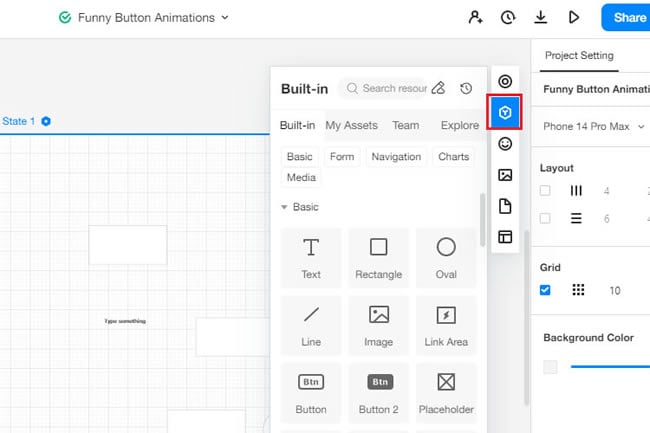Open version history clock icon
The height and width of the screenshot is (433, 650).
pos(508,17)
